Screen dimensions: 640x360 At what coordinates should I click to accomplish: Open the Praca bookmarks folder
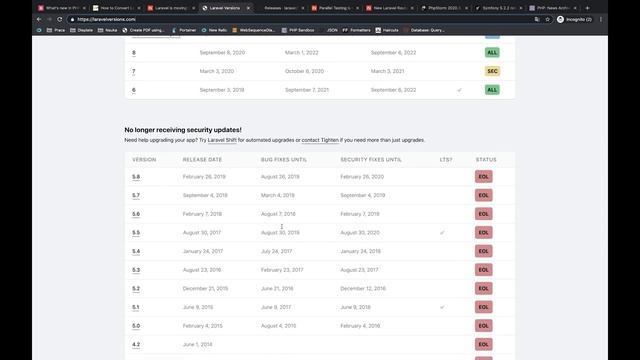tap(56, 30)
